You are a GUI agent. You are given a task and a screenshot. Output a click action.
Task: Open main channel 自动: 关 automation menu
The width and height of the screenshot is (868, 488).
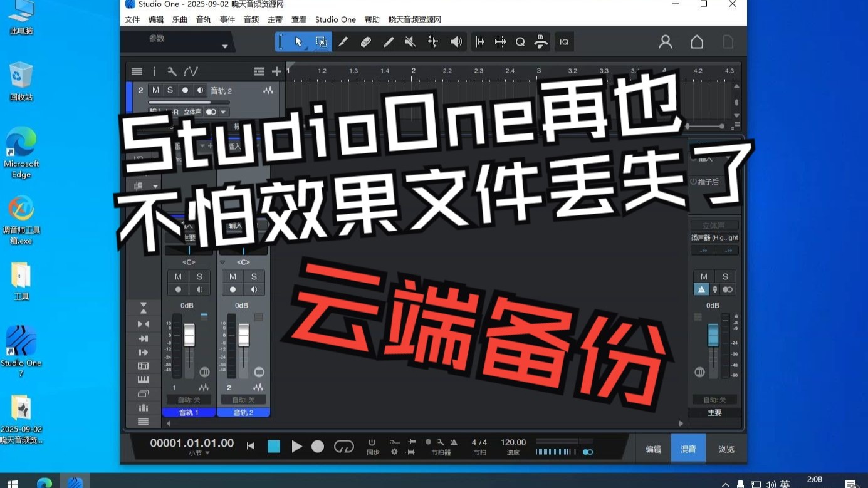(x=714, y=400)
